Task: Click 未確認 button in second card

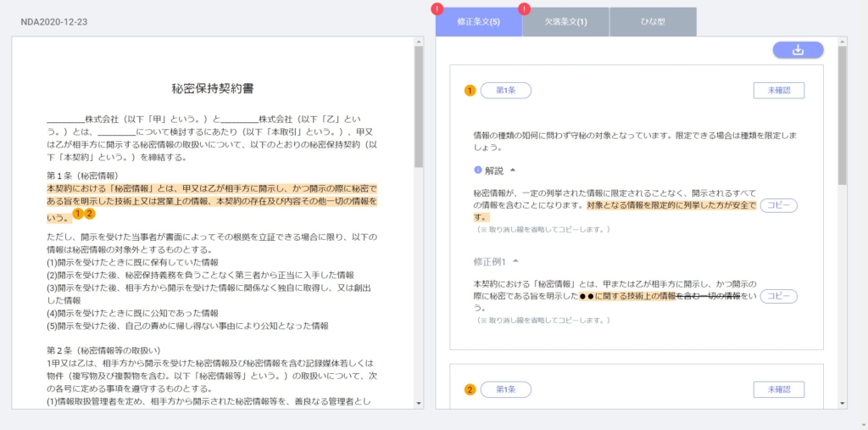Action: [778, 389]
